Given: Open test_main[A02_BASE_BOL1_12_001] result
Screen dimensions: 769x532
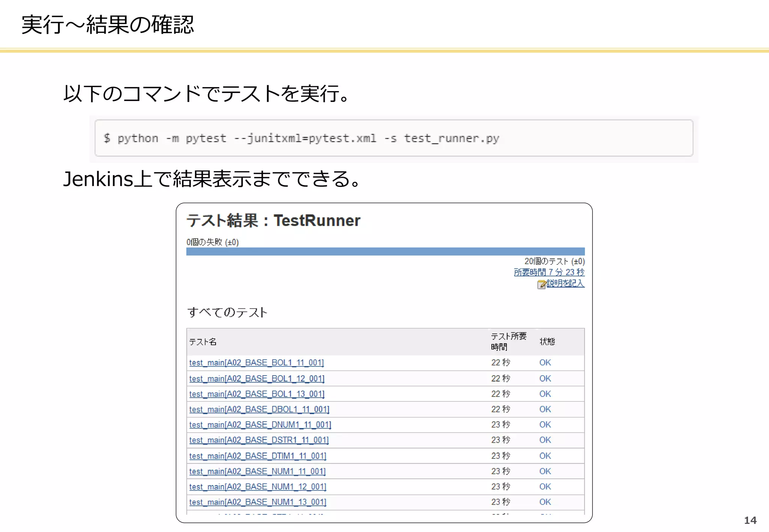Looking at the screenshot, I should pos(256,379).
